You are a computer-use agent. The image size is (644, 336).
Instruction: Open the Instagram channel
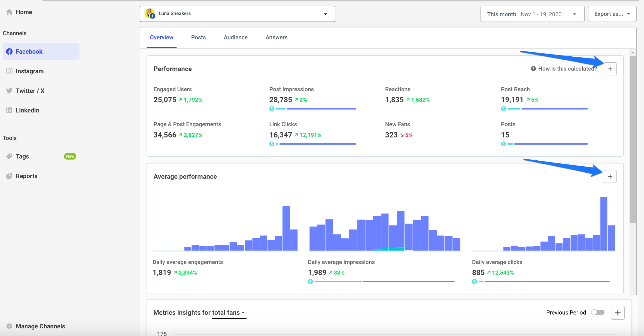click(29, 71)
